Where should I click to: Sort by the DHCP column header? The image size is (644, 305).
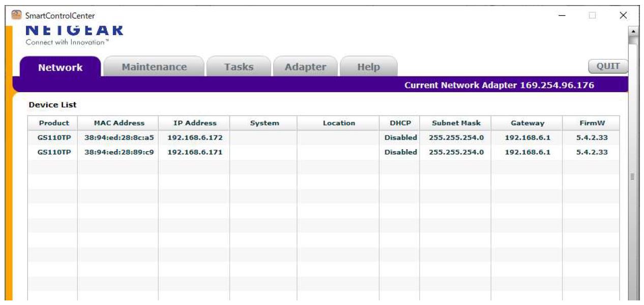tap(400, 123)
